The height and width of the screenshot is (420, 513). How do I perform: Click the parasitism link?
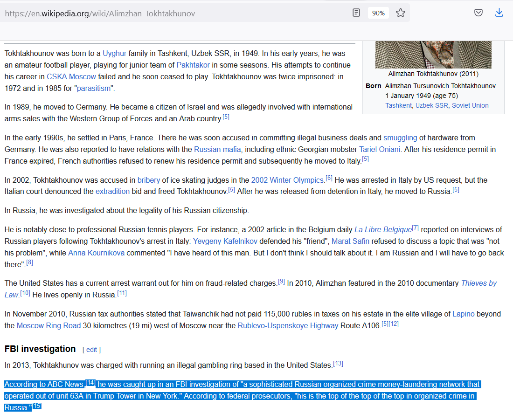(94, 88)
